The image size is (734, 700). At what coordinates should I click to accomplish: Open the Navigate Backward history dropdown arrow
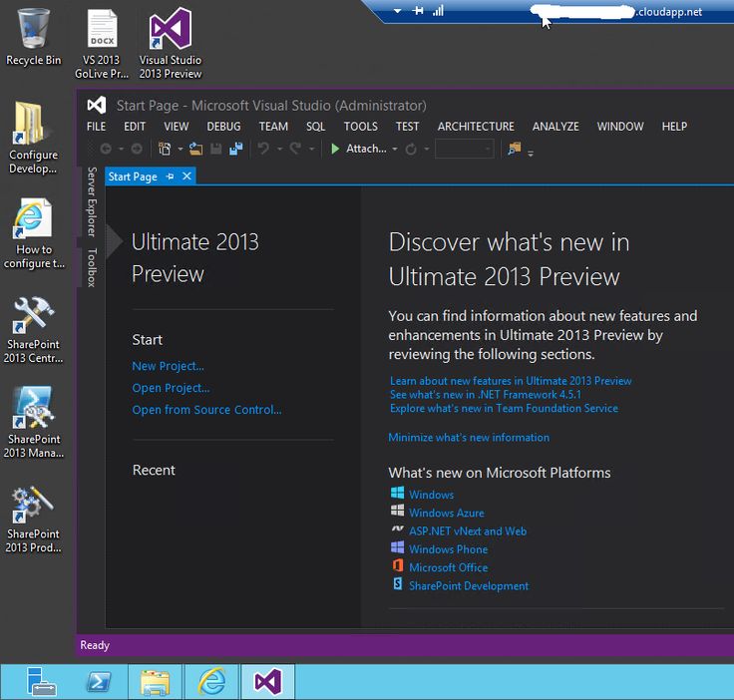pyautogui.click(x=122, y=149)
